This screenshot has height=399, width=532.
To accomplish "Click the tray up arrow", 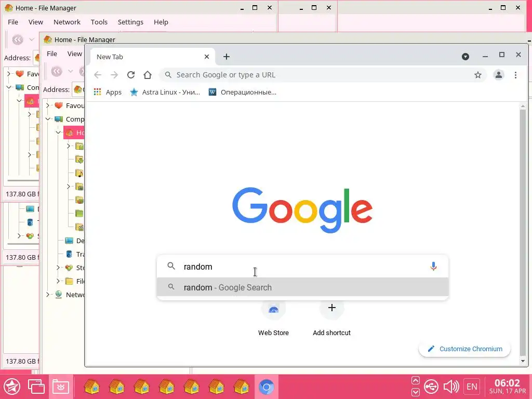I will (x=416, y=380).
